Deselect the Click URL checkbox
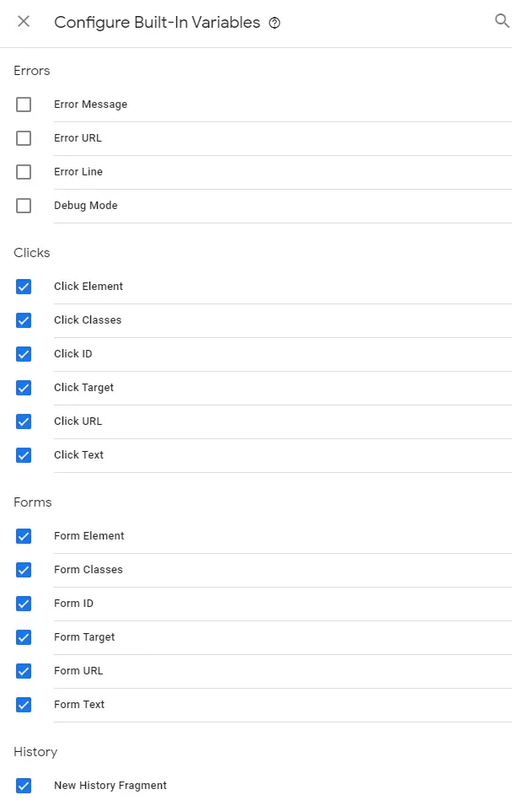 point(23,421)
